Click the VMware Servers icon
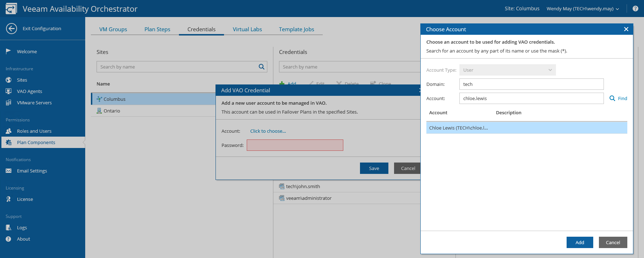 coord(9,103)
